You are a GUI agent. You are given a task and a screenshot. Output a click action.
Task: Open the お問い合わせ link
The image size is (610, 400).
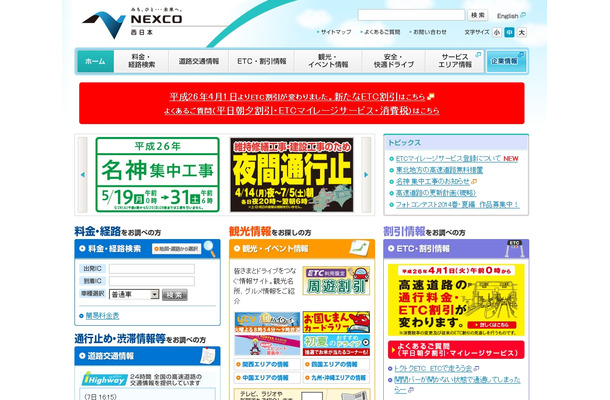point(428,32)
